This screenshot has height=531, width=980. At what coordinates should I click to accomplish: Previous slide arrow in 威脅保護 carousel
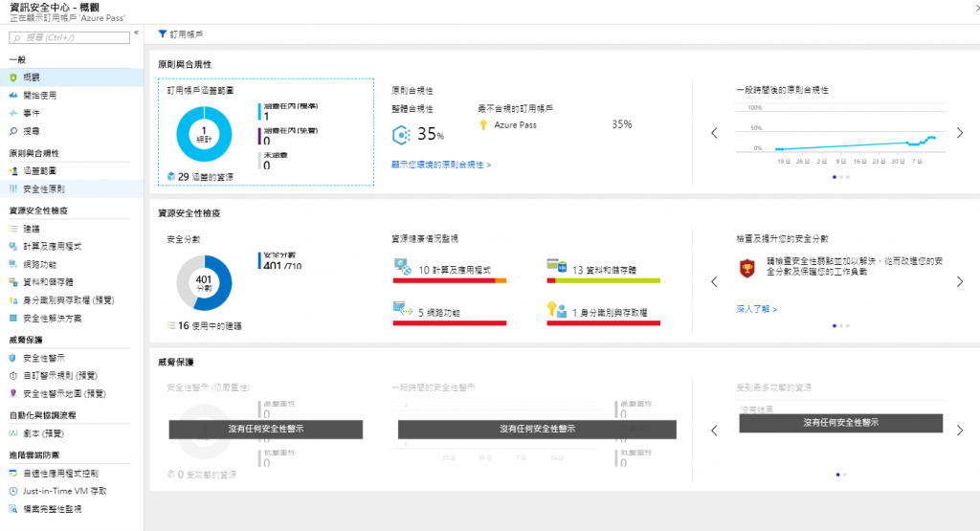[714, 431]
